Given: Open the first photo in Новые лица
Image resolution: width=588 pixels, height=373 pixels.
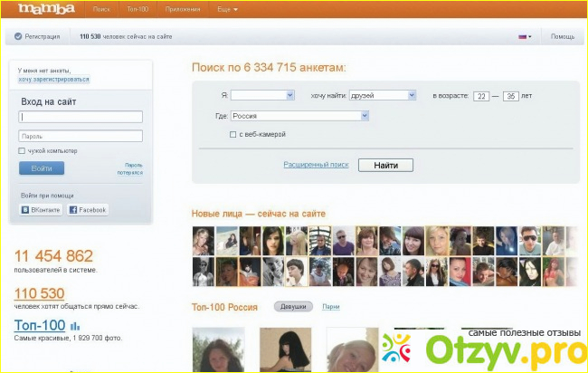Looking at the screenshot, I should click(x=204, y=240).
